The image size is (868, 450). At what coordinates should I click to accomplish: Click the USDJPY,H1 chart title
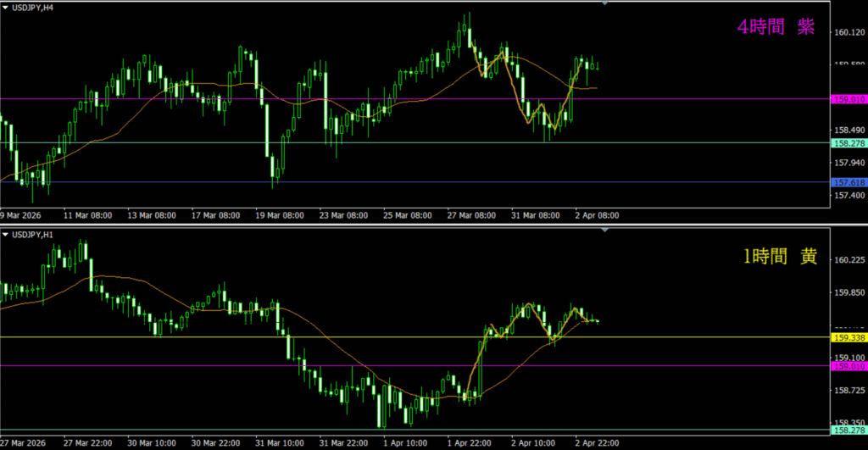[35, 234]
